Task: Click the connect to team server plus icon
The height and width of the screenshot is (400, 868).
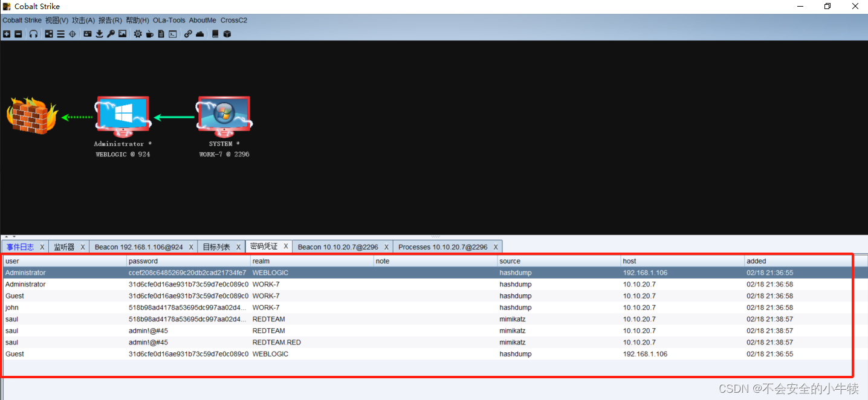Action: 7,34
